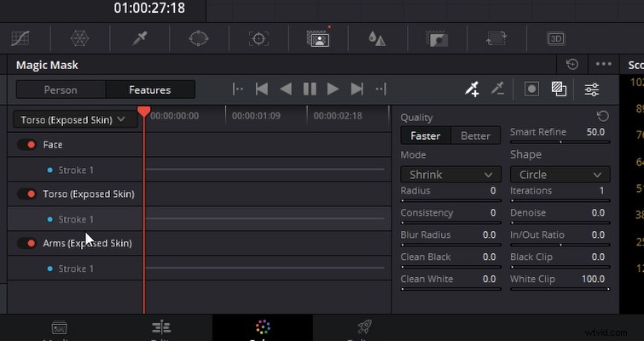Open the Color Warper palette icon
This screenshot has height=341, width=644.
click(79, 38)
